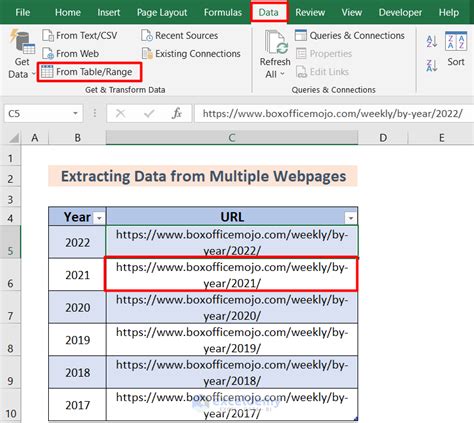Open data range Properties
This screenshot has width=474, height=423.
coord(324,53)
